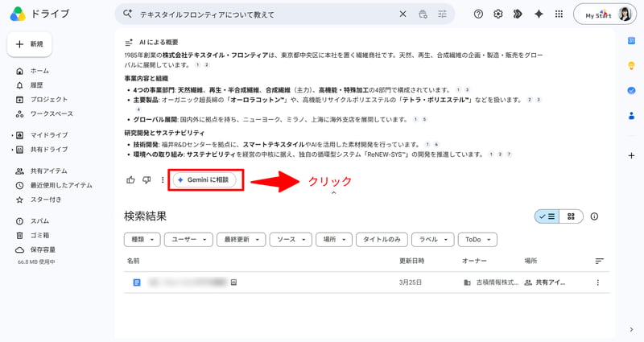Image resolution: width=644 pixels, height=342 pixels.
Task: Open sort options icon in table header
Action: click(x=599, y=261)
